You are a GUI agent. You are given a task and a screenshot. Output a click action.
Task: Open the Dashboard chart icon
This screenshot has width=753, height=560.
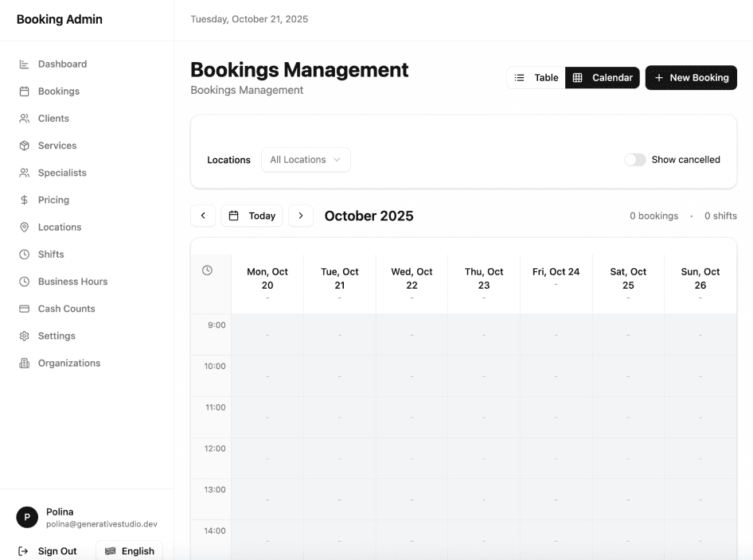click(x=24, y=64)
